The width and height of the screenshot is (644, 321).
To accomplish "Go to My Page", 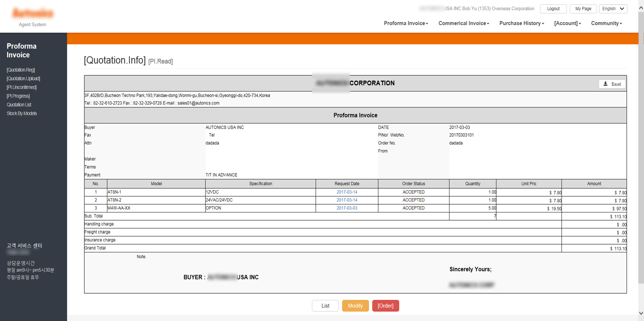I will coord(583,9).
